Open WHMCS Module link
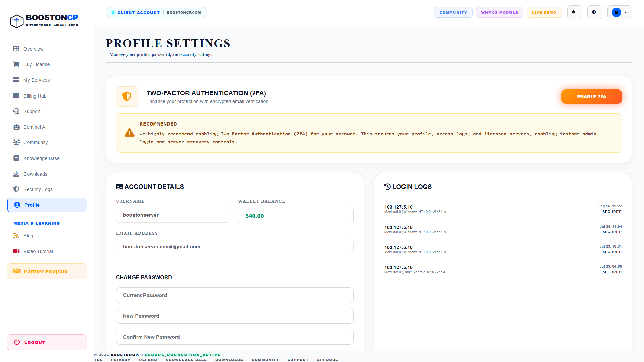The image size is (644, 362). 499,12
